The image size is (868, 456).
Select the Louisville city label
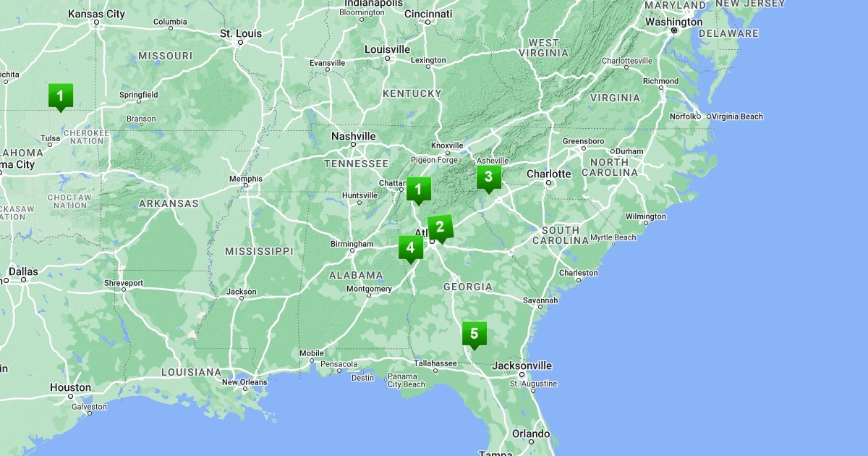click(x=387, y=49)
